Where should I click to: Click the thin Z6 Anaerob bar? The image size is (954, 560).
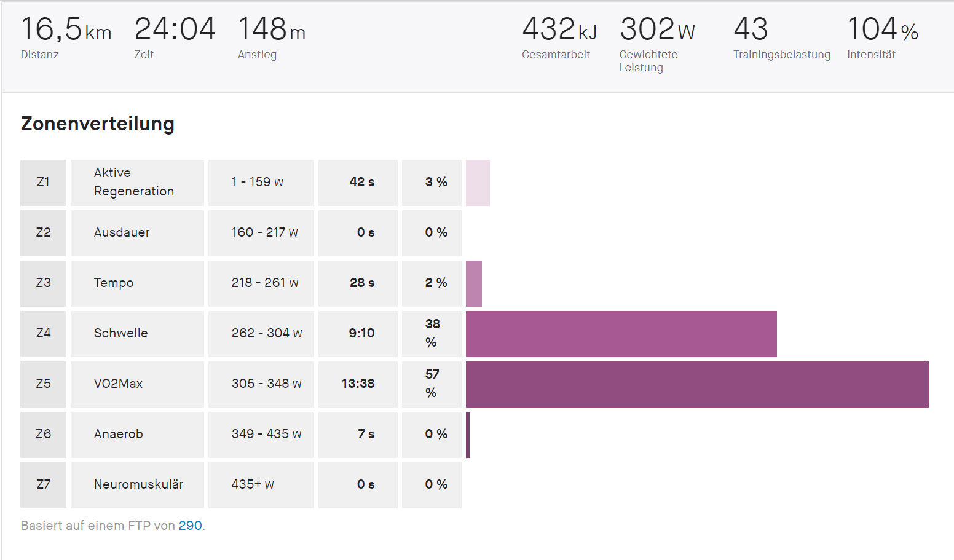pos(468,435)
